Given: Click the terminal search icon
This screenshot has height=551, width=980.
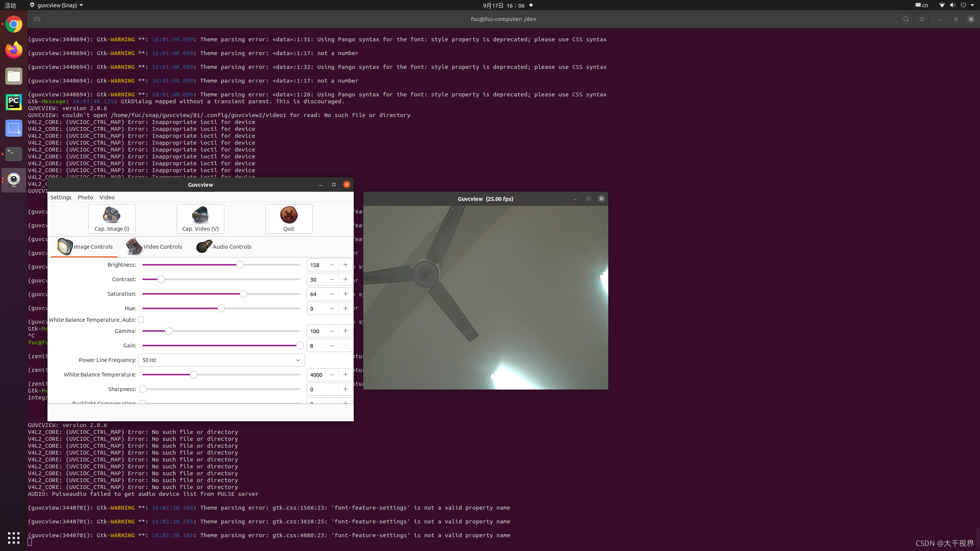Looking at the screenshot, I should pyautogui.click(x=906, y=19).
